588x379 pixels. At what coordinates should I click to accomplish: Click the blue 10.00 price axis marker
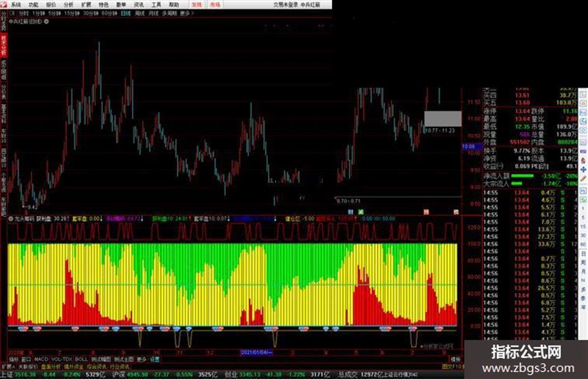tap(472, 146)
